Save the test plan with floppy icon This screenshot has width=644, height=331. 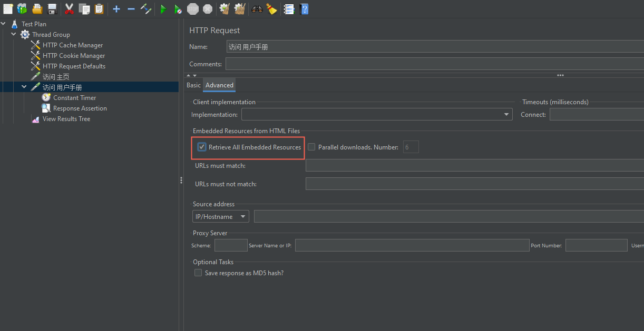click(x=52, y=8)
